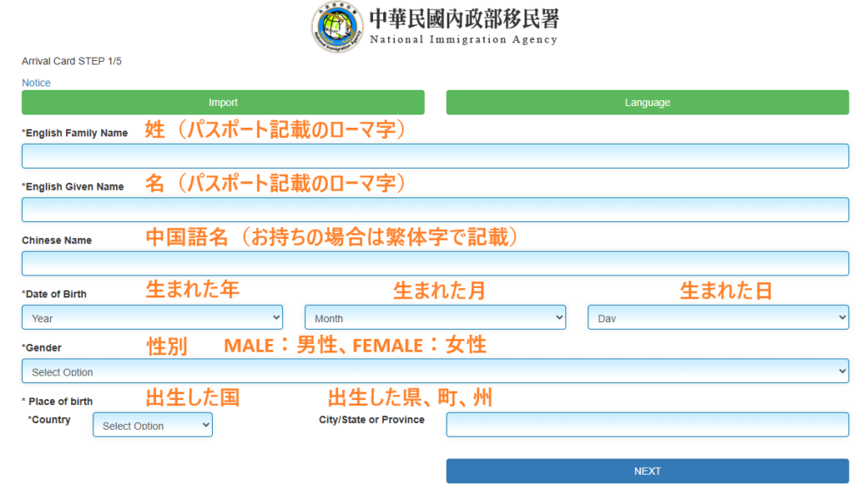Viewport: 868px width, 495px height.
Task: Choose the birth Country dropdown
Action: pyautogui.click(x=153, y=425)
